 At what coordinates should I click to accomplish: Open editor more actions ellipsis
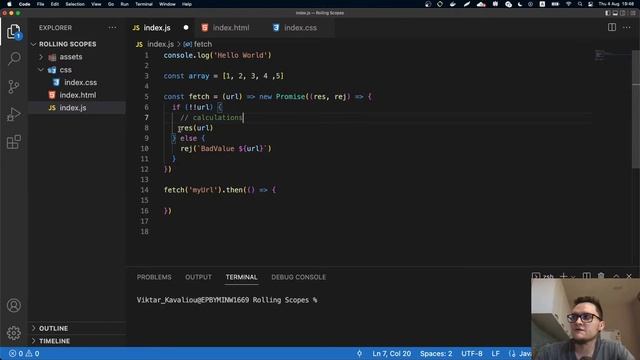click(627, 27)
